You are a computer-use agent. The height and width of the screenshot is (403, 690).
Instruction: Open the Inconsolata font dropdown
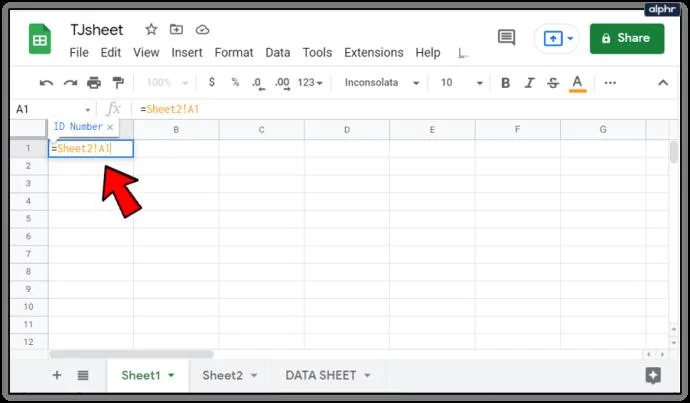click(x=381, y=83)
